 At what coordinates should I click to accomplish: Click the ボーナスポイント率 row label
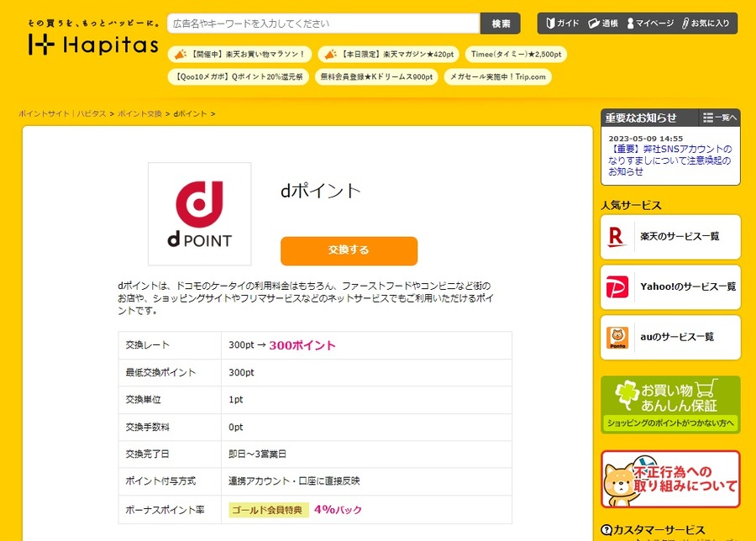click(x=165, y=510)
